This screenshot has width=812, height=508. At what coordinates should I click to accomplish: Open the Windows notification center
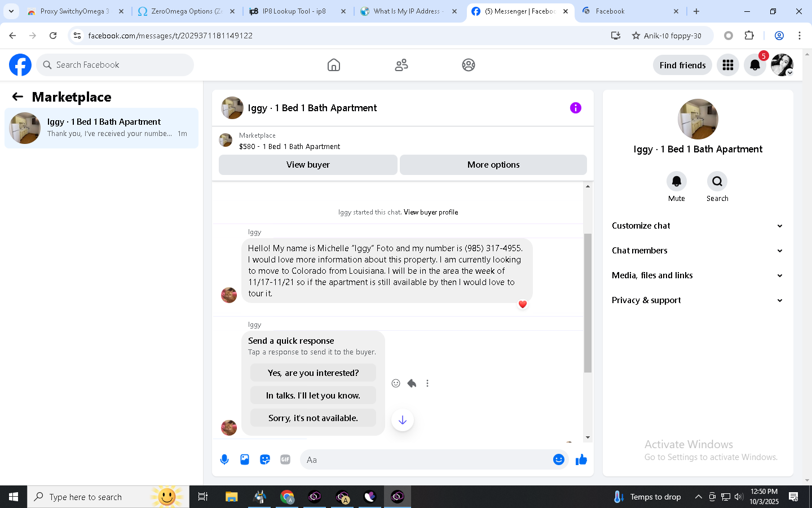[x=793, y=497]
